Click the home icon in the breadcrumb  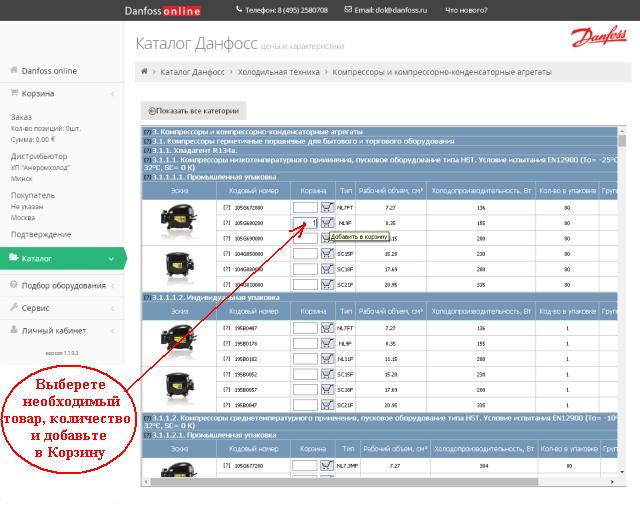(x=145, y=72)
